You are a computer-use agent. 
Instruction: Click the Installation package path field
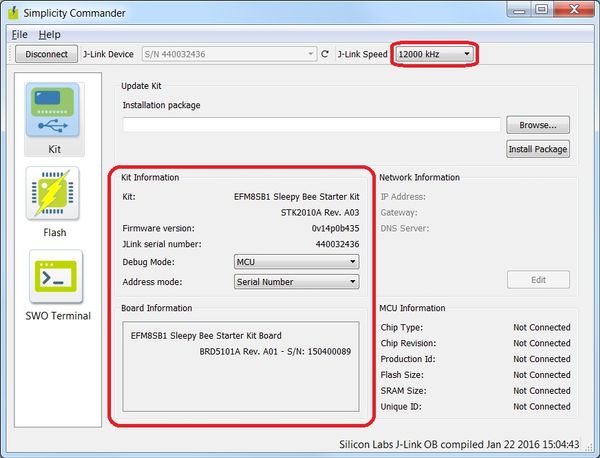pyautogui.click(x=311, y=125)
